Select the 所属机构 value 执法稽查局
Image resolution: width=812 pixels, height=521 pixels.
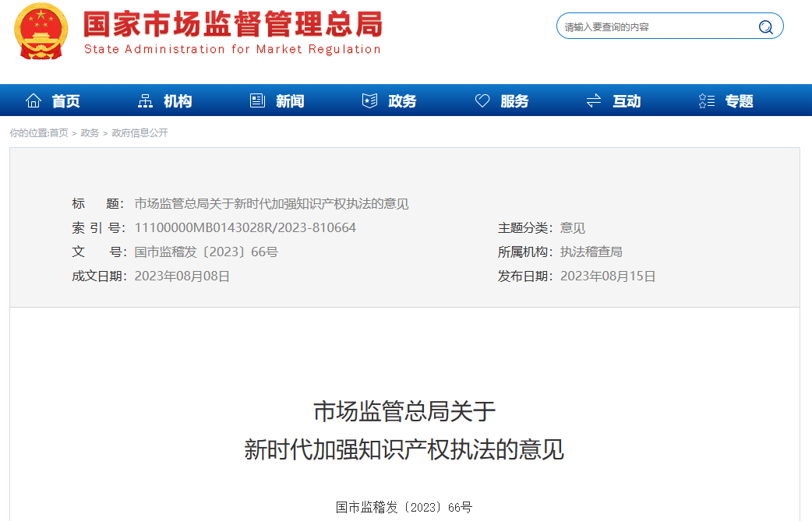pyautogui.click(x=591, y=252)
